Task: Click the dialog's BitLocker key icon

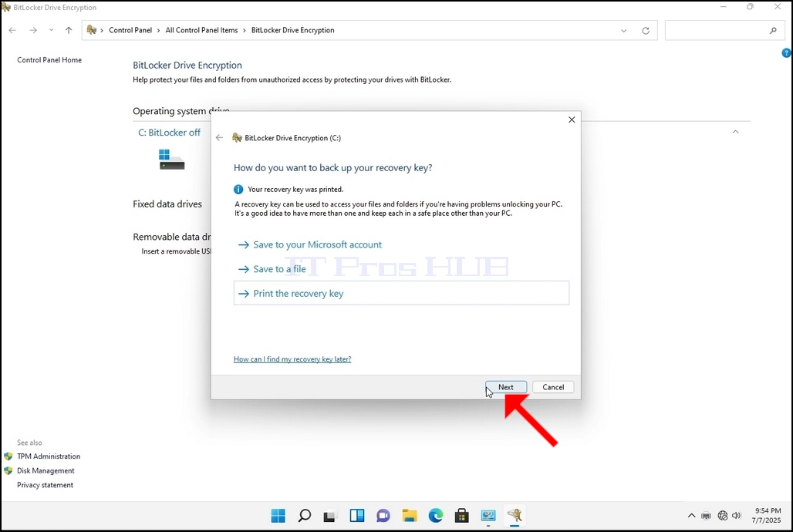Action: (x=237, y=137)
